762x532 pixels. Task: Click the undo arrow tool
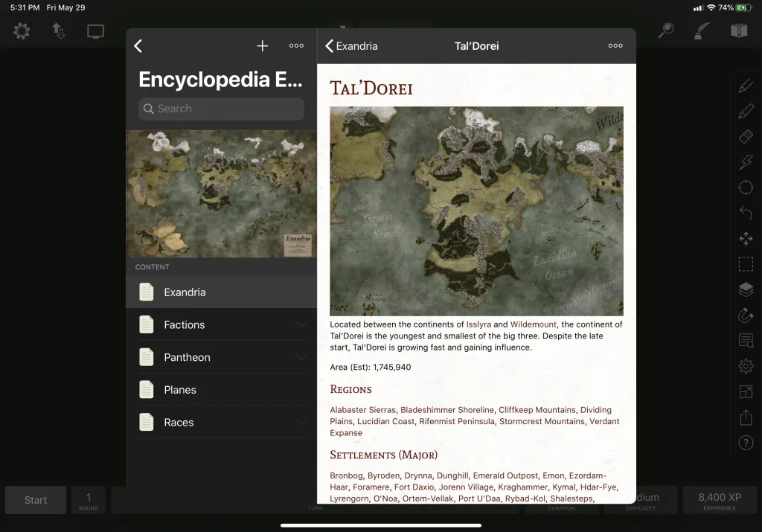pyautogui.click(x=746, y=213)
